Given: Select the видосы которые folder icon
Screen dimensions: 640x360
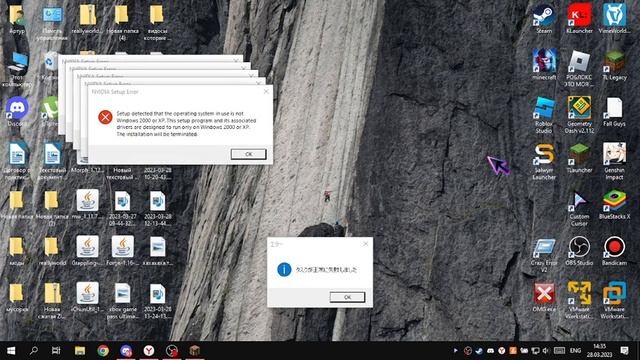Looking at the screenshot, I should tap(157, 22).
